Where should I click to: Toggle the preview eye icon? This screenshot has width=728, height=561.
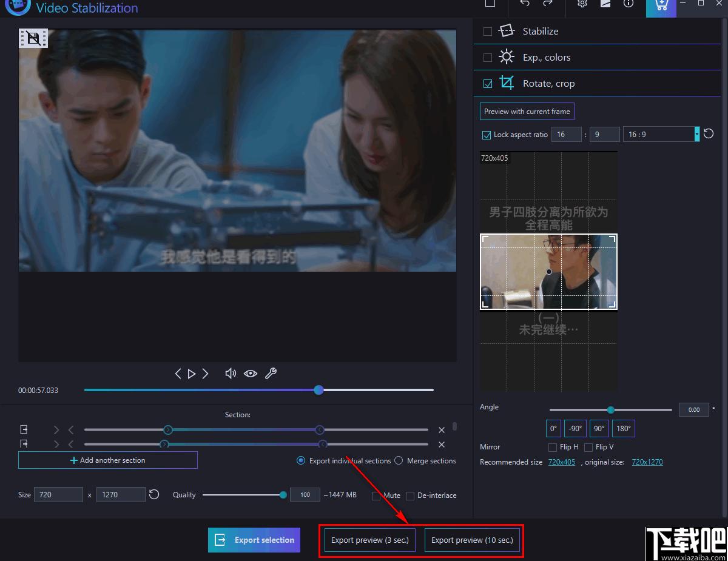pyautogui.click(x=251, y=374)
